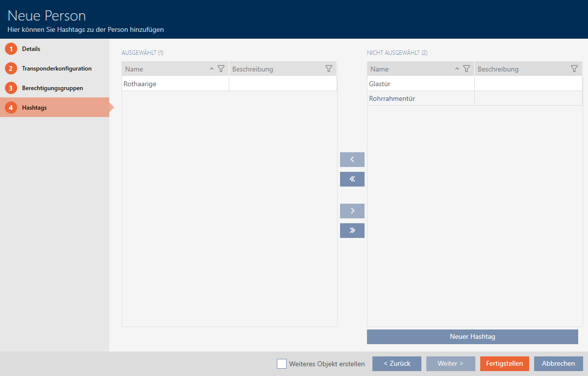
Task: Enable the Weiteres Objekt erstellen checkbox
Action: (x=282, y=364)
